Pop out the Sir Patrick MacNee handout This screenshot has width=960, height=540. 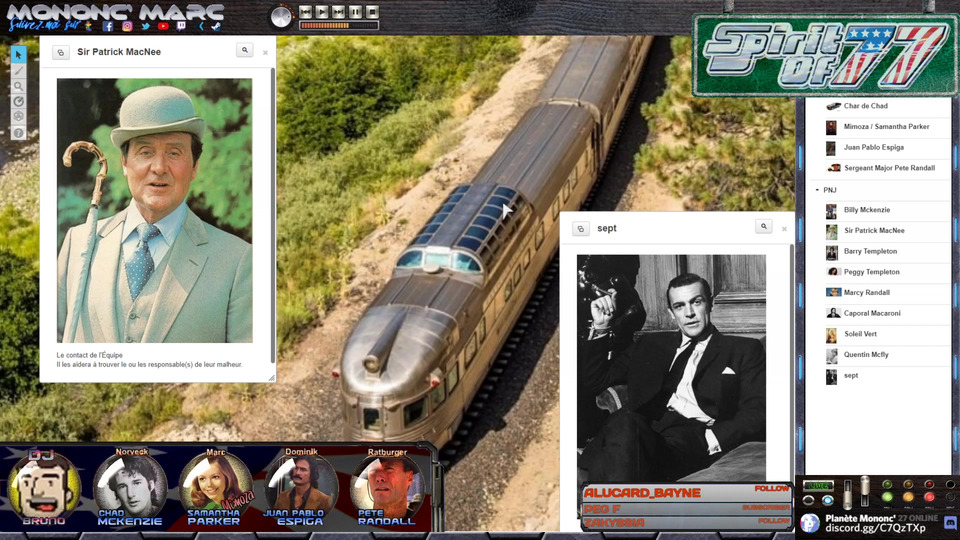click(x=61, y=53)
